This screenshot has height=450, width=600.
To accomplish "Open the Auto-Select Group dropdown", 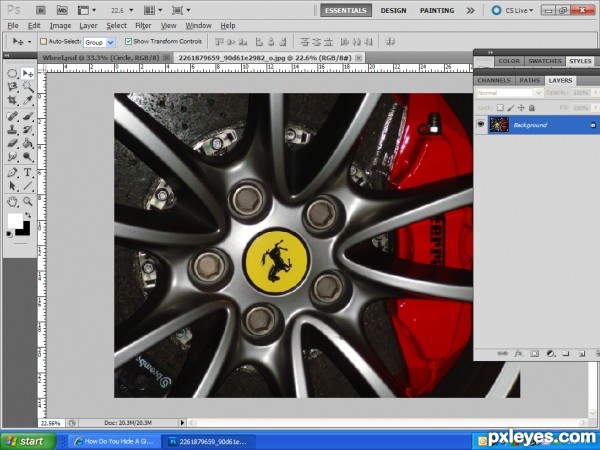I will pyautogui.click(x=99, y=42).
